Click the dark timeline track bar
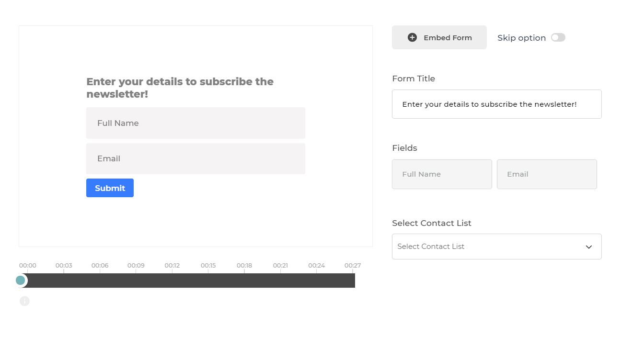This screenshot has height=337, width=644. (192, 281)
